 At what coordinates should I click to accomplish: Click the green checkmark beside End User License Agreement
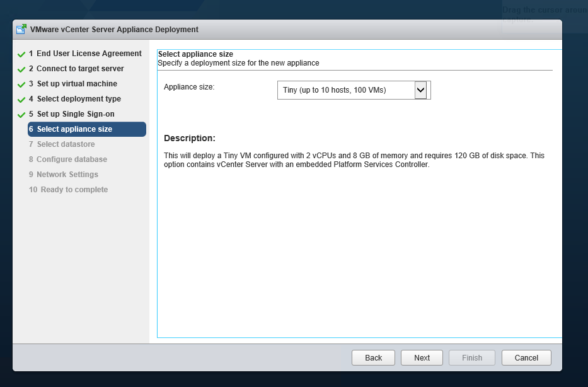[21, 54]
